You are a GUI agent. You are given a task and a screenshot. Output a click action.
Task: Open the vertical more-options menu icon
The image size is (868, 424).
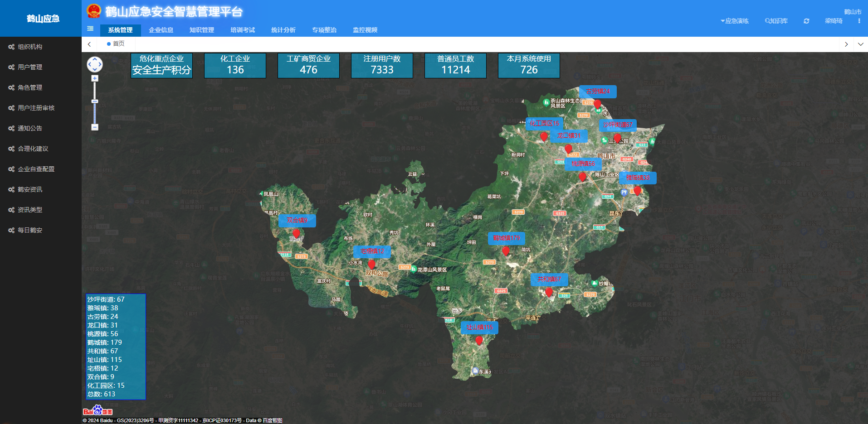coord(859,21)
